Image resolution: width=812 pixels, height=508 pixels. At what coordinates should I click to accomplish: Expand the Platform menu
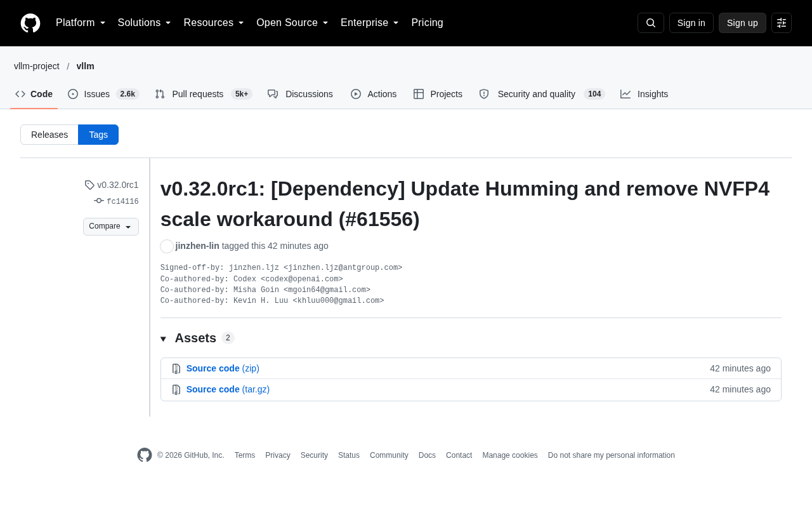[81, 23]
